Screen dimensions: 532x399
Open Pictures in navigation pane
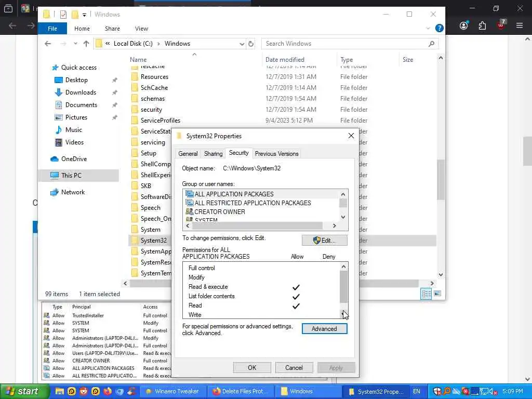pos(76,117)
